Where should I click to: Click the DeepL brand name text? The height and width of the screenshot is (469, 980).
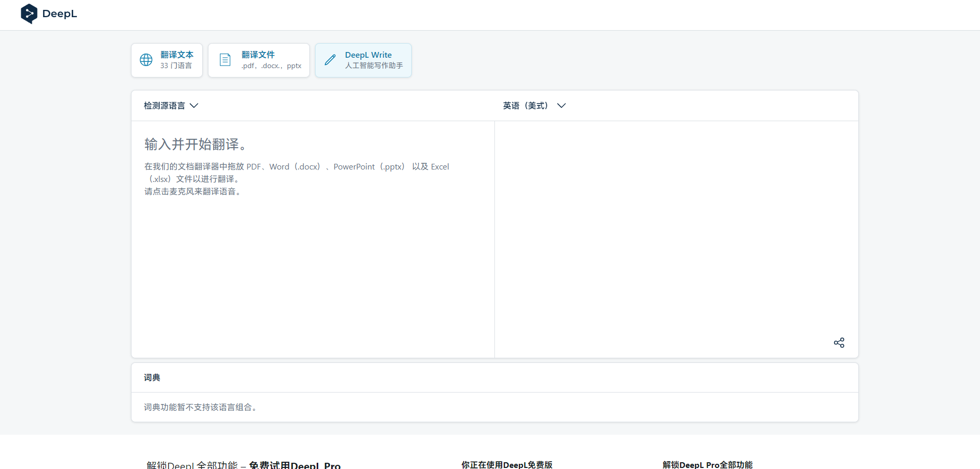[60, 14]
